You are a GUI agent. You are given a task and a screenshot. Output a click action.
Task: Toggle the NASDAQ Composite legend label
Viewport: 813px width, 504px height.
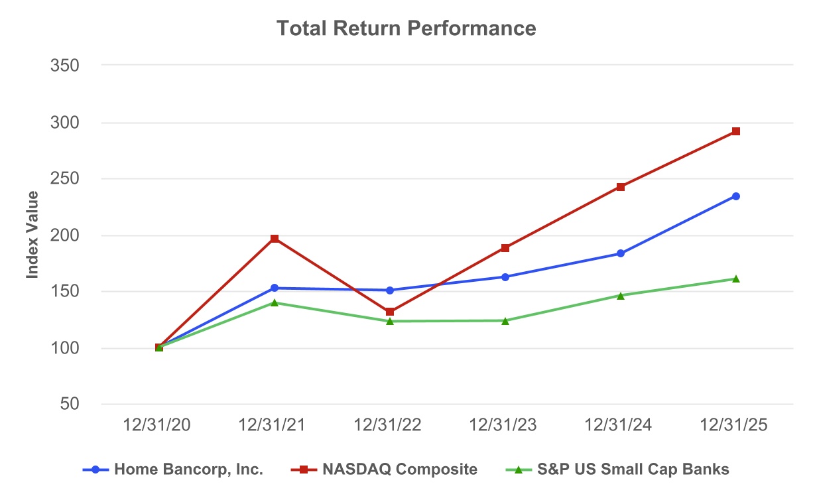[400, 470]
